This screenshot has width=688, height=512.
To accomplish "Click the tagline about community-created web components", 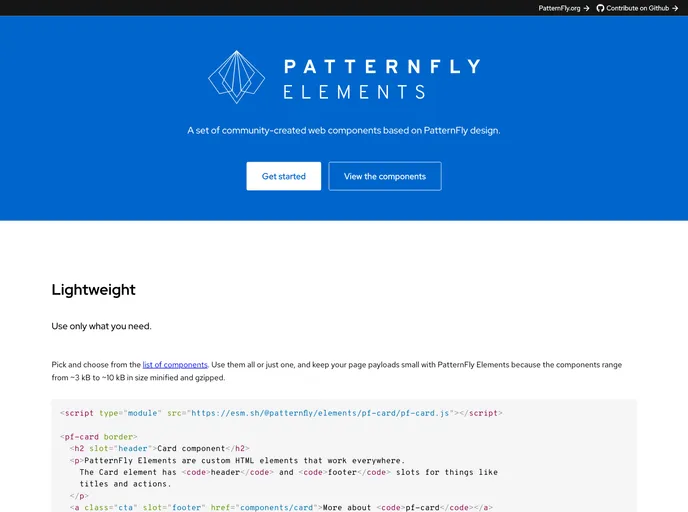I will point(344,130).
